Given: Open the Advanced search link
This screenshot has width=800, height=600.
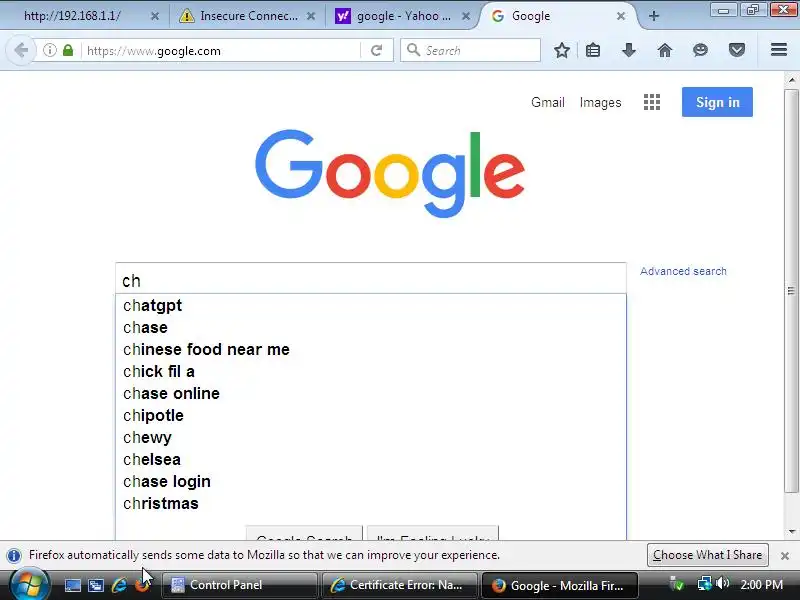Looking at the screenshot, I should 683,271.
